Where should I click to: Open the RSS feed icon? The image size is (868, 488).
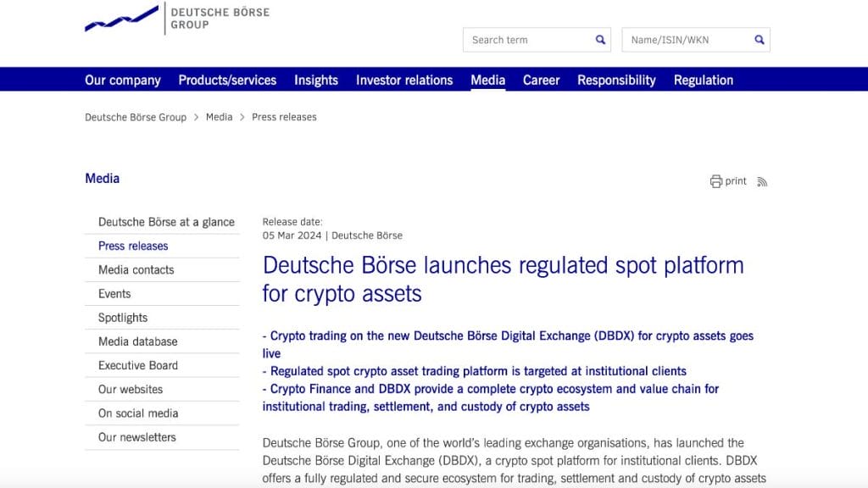click(x=762, y=182)
